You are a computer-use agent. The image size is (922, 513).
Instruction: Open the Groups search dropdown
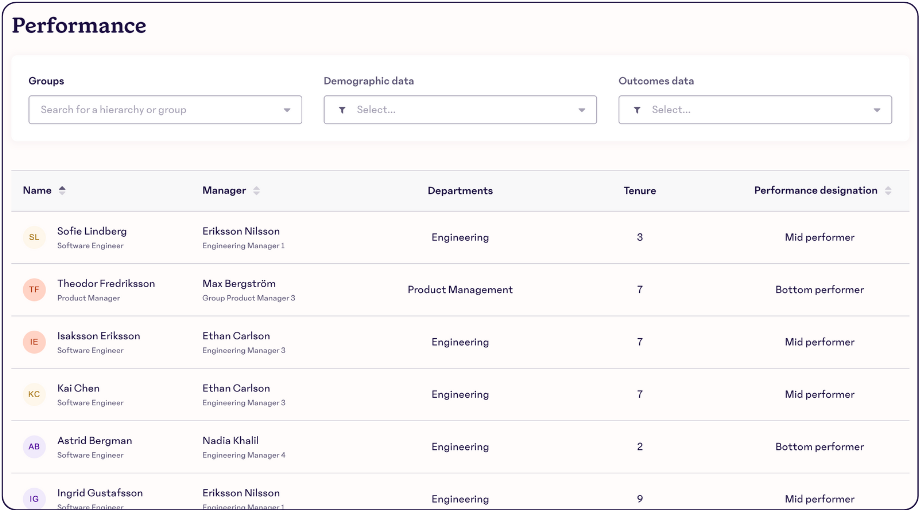[x=165, y=109]
